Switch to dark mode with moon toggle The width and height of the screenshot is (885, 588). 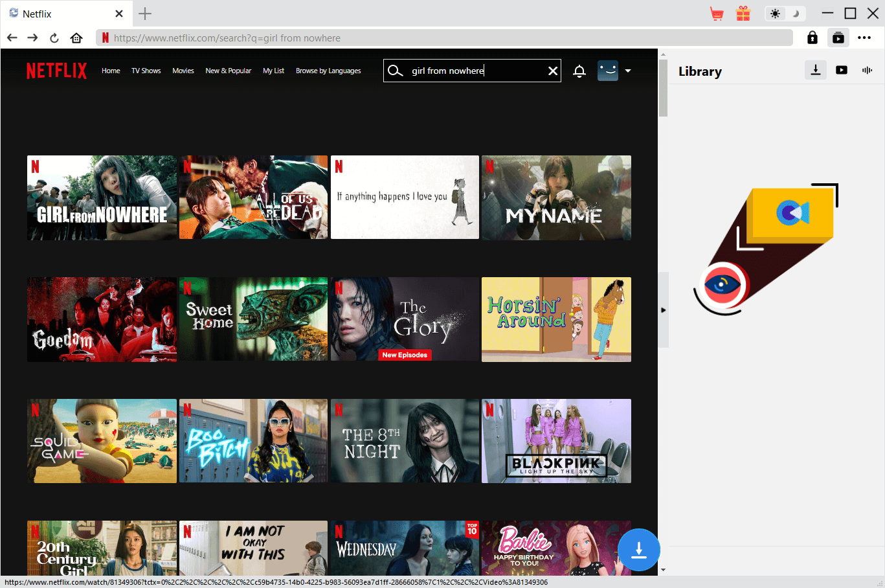[796, 14]
